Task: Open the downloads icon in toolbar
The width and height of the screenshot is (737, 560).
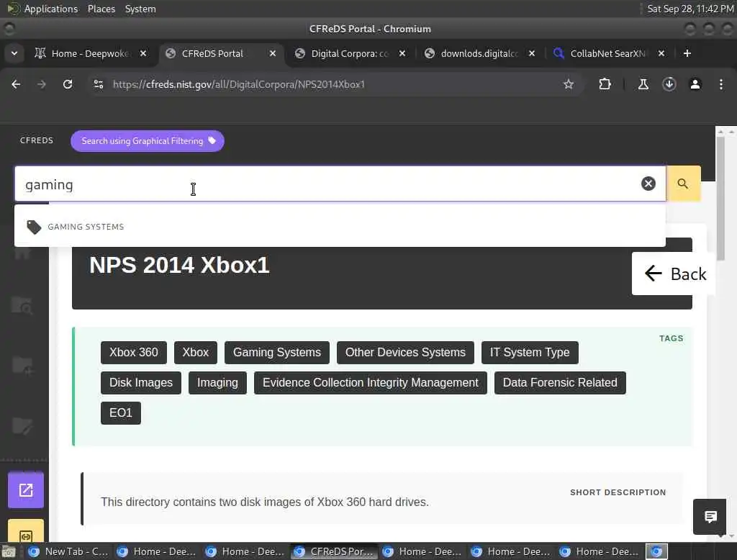Action: (x=669, y=84)
